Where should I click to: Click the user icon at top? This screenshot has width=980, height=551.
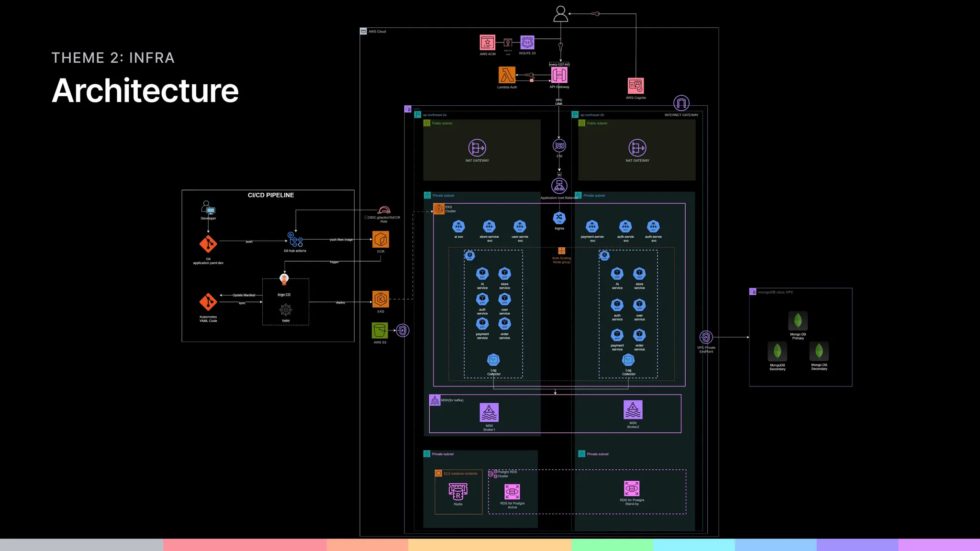[560, 14]
